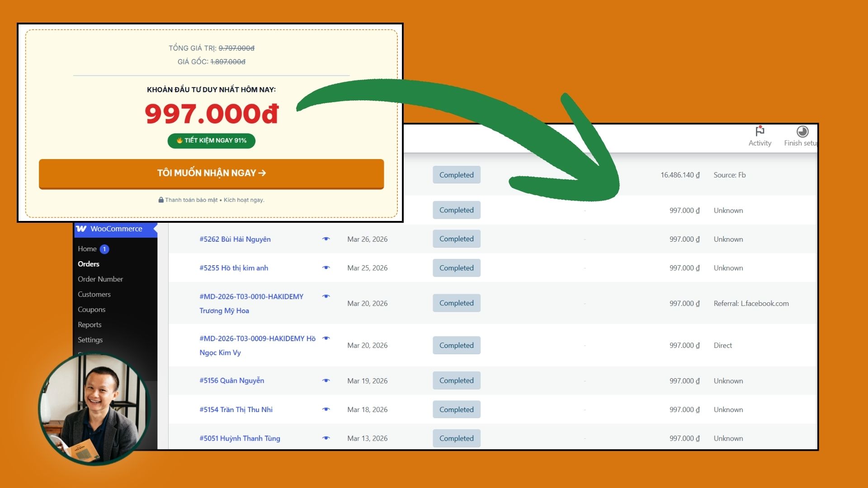Click the TIẾT KIỆM NGAY 91% badge
This screenshot has height=488, width=868.
[x=212, y=141]
